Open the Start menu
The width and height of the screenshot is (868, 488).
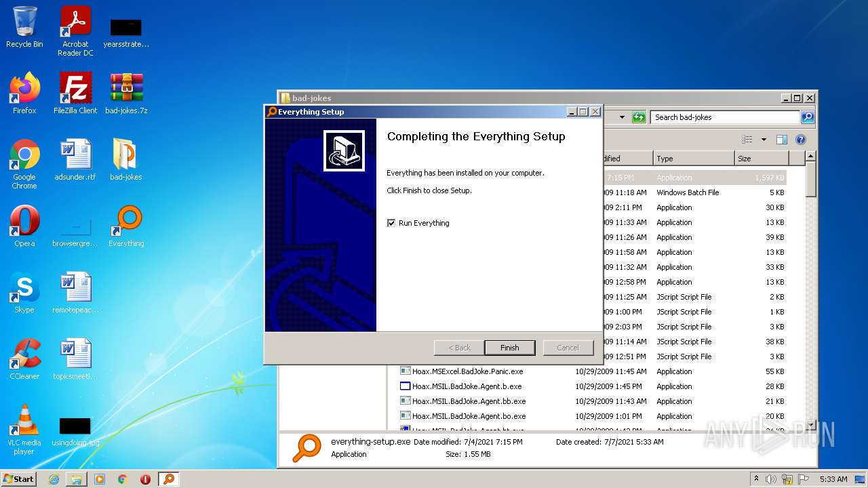19,479
